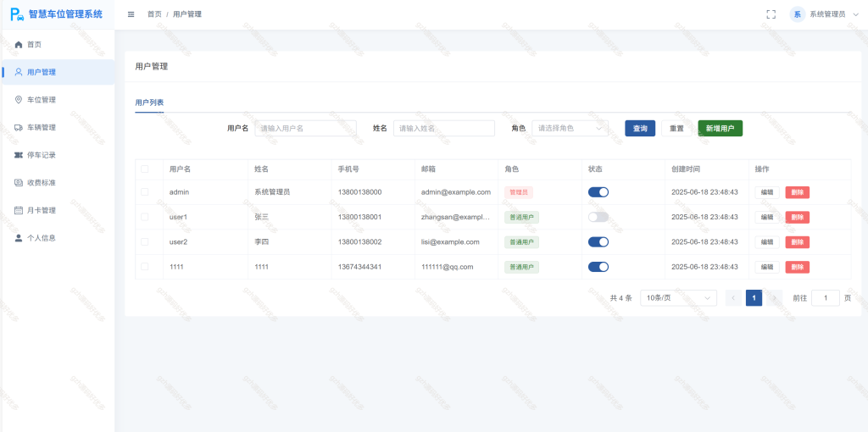Image resolution: width=868 pixels, height=432 pixels.
Task: Edit the user2 row
Action: pyautogui.click(x=767, y=242)
